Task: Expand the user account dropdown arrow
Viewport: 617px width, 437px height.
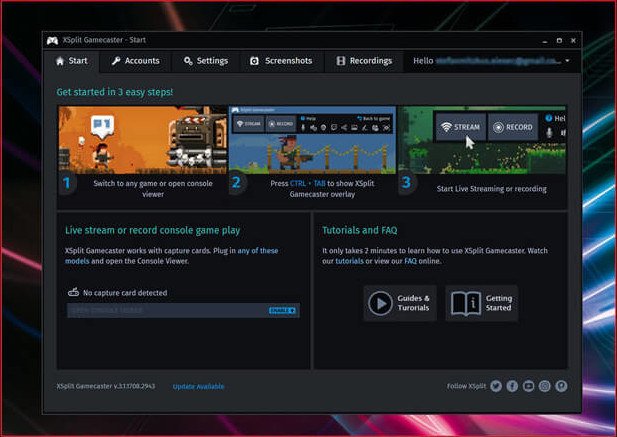Action: 568,61
